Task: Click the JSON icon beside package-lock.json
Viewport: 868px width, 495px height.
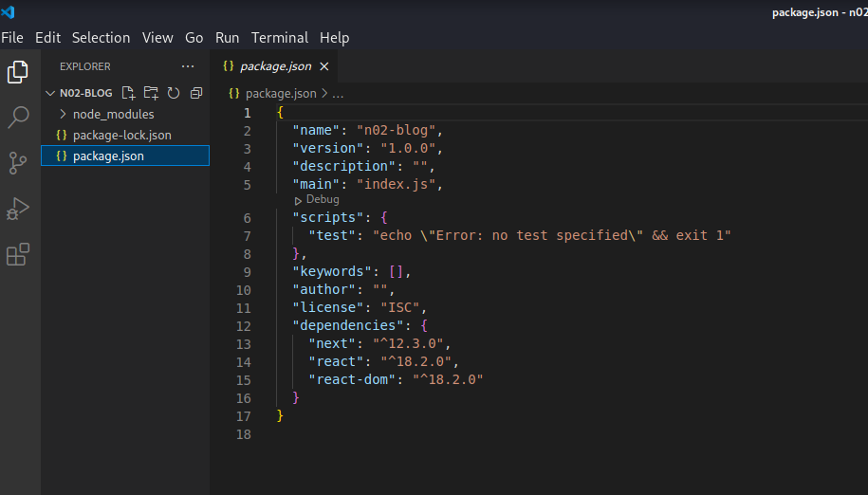Action: 62,135
